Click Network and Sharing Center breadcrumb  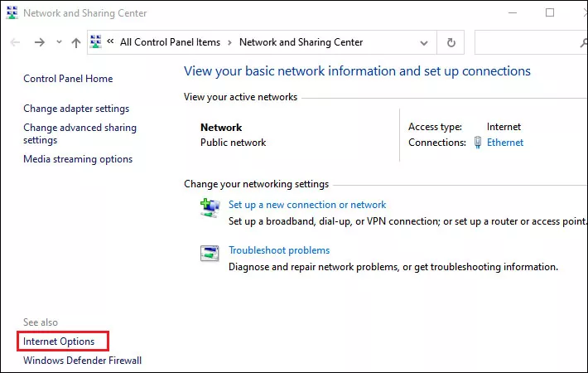[x=301, y=42]
